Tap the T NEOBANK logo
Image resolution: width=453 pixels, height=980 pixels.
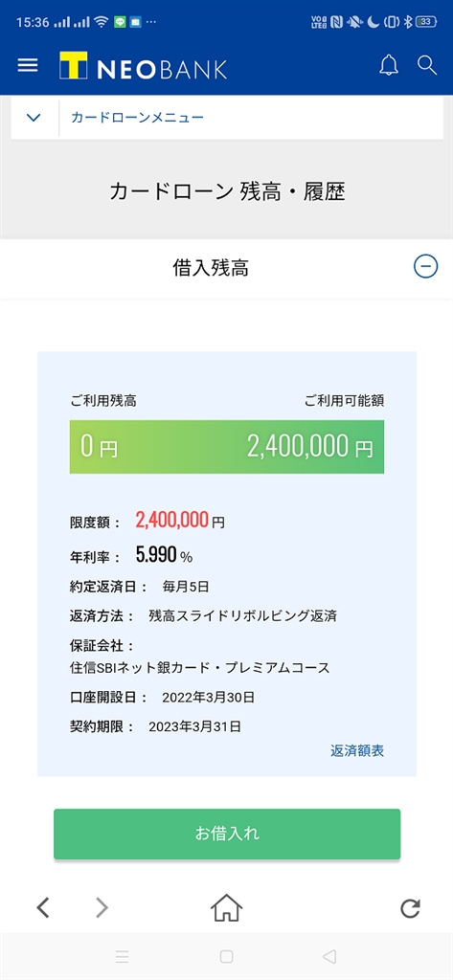click(144, 66)
